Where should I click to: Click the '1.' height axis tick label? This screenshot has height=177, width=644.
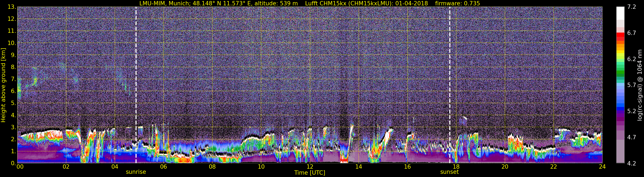point(13,151)
